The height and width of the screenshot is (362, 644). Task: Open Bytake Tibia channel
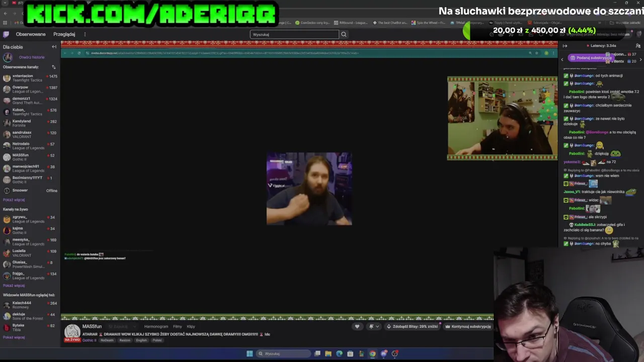pyautogui.click(x=30, y=327)
